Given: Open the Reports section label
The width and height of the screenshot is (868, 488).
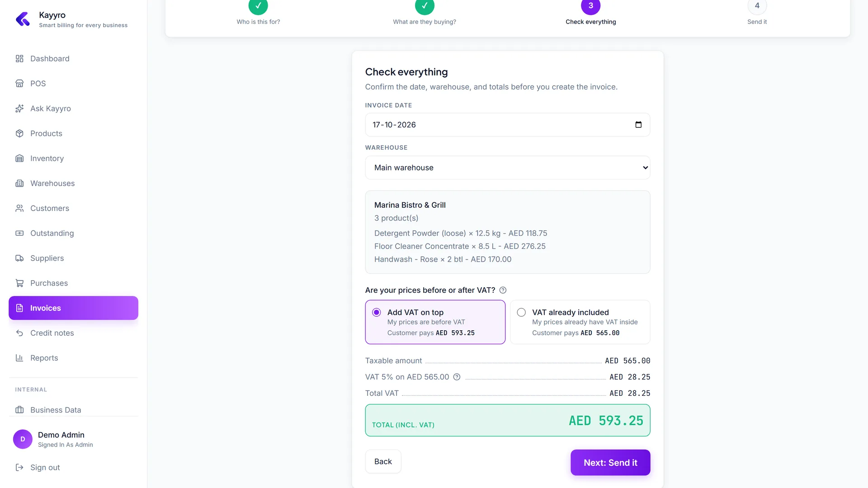Looking at the screenshot, I should [x=44, y=358].
